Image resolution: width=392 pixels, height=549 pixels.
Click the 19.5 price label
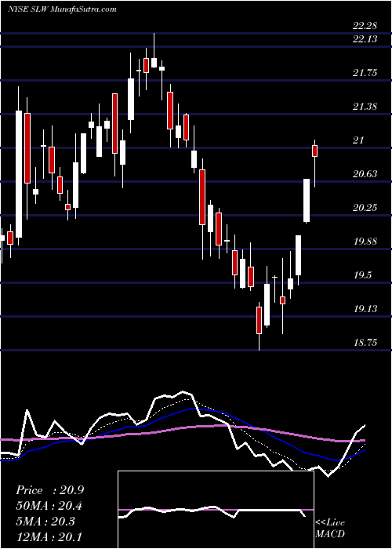click(362, 275)
